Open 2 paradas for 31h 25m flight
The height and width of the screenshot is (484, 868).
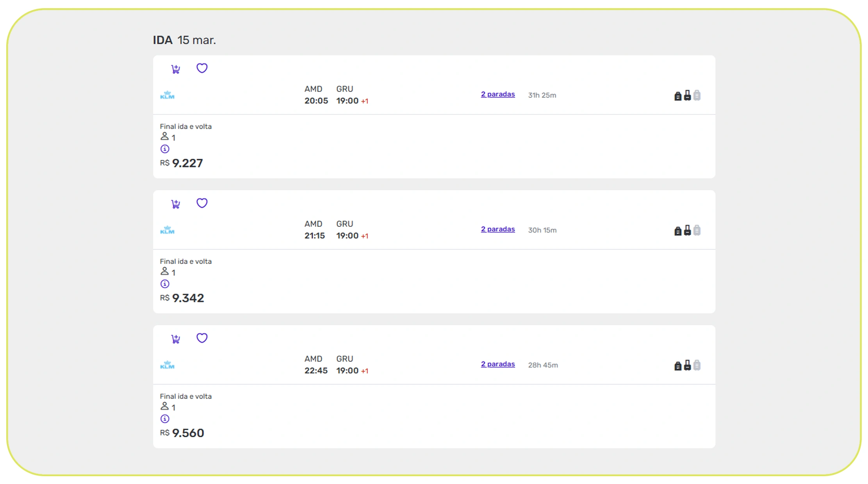point(497,94)
